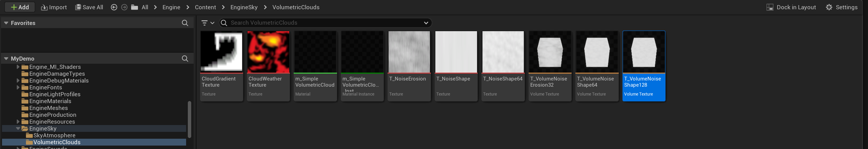Click the Add button

20,7
